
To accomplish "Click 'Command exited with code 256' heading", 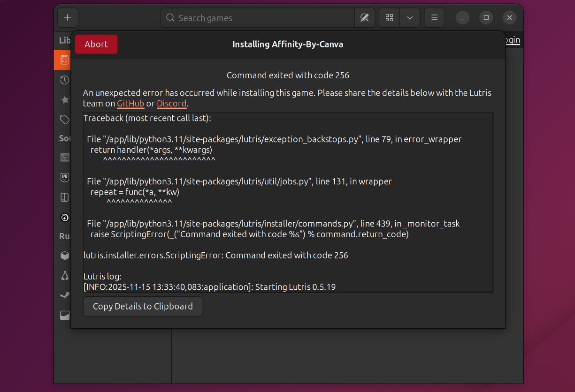I will 288,75.
